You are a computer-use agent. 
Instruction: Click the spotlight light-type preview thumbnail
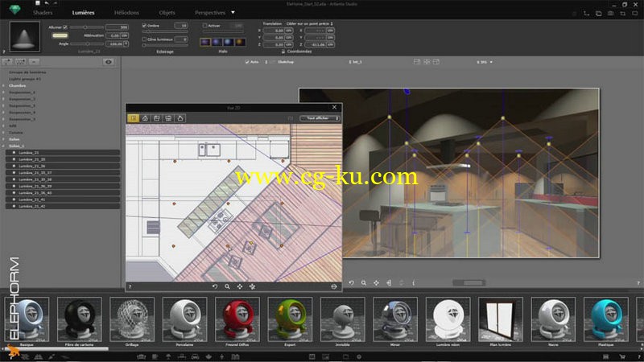[x=25, y=37]
